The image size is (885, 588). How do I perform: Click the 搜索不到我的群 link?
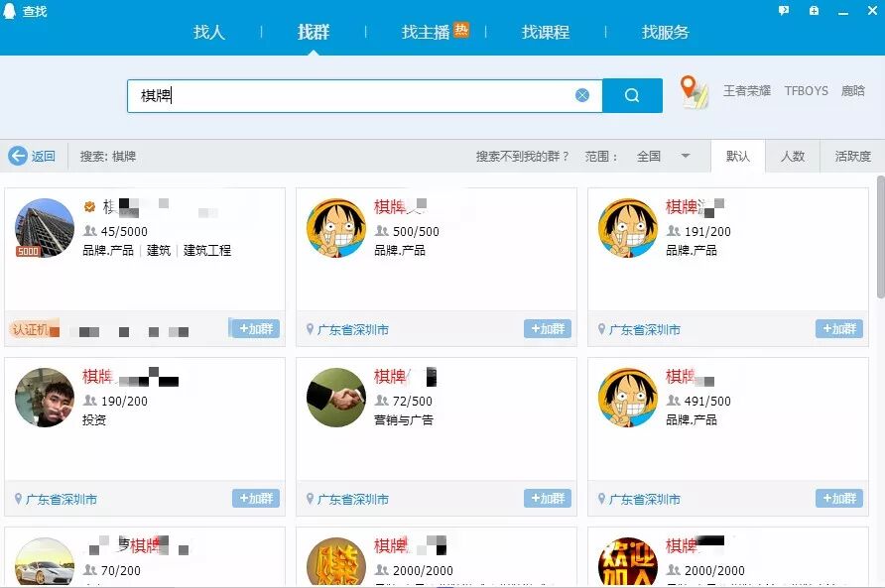pyautogui.click(x=524, y=156)
